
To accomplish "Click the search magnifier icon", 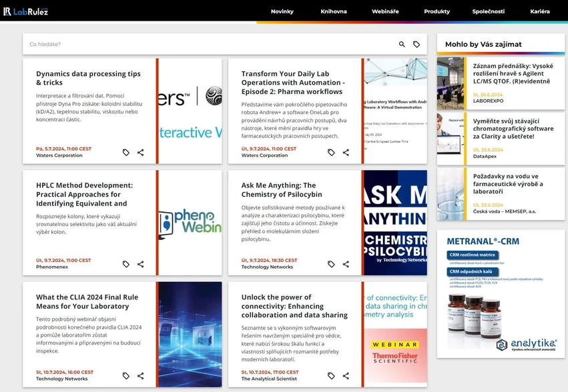I will (x=402, y=44).
